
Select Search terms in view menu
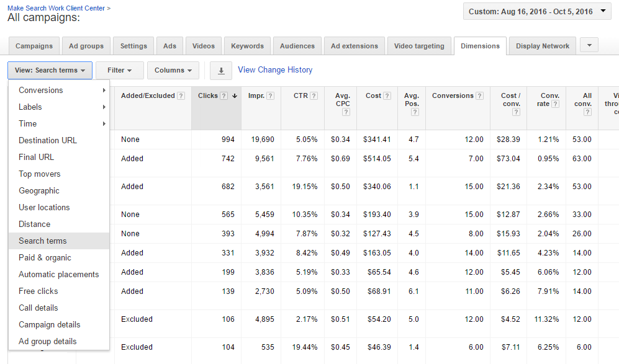tap(59, 241)
